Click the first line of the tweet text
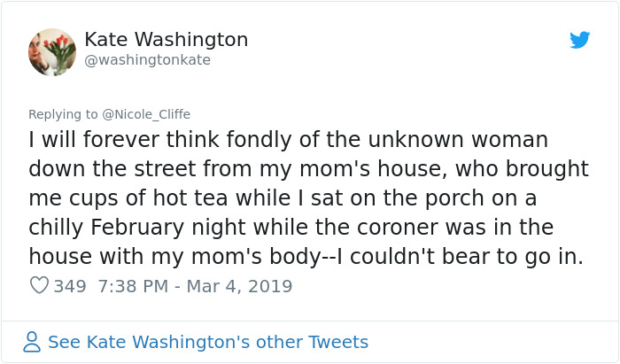 click(x=288, y=140)
